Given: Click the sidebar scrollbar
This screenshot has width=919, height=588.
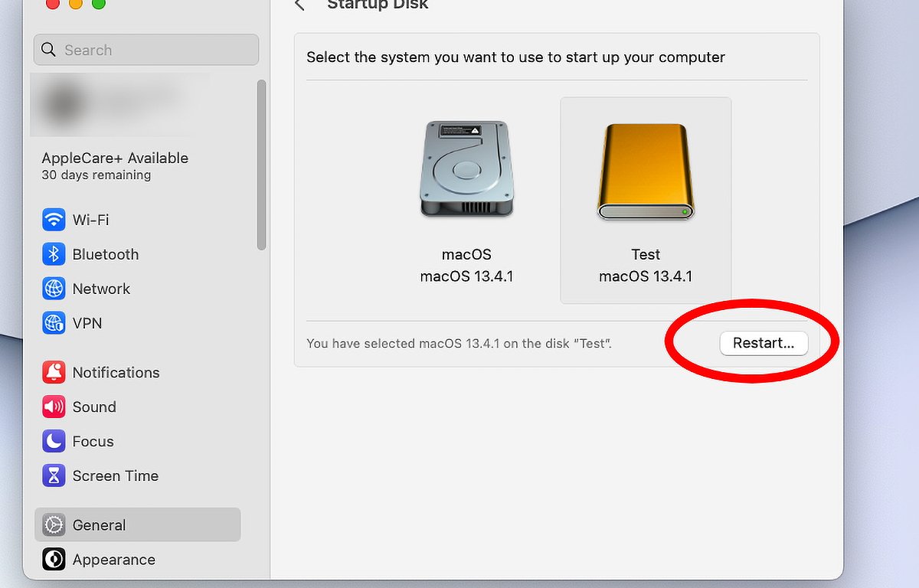Looking at the screenshot, I should point(261,165).
